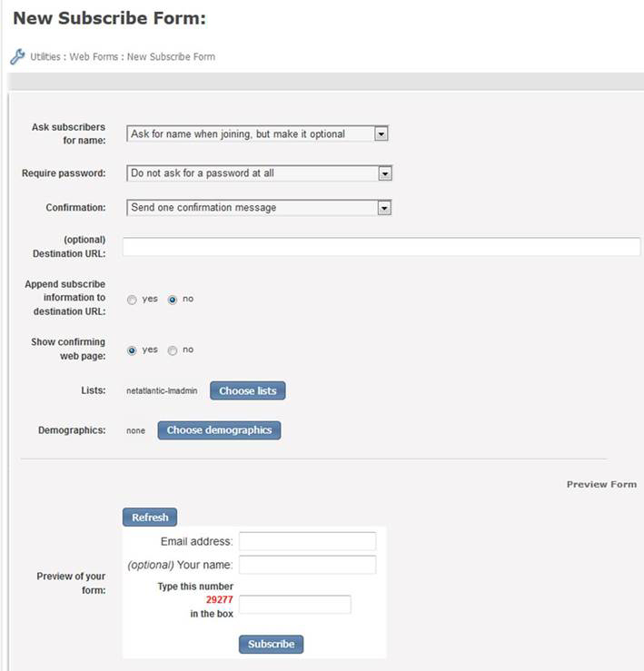644x671 pixels.
Task: Click the Subscribe button
Action: point(271,644)
